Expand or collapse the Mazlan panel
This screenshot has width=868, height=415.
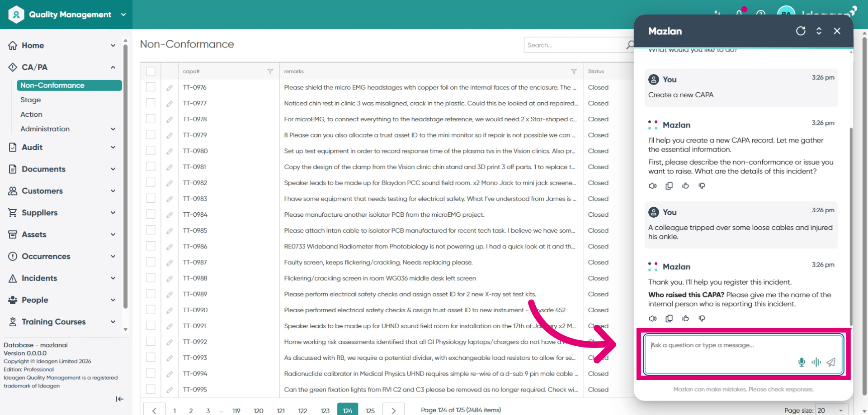819,31
